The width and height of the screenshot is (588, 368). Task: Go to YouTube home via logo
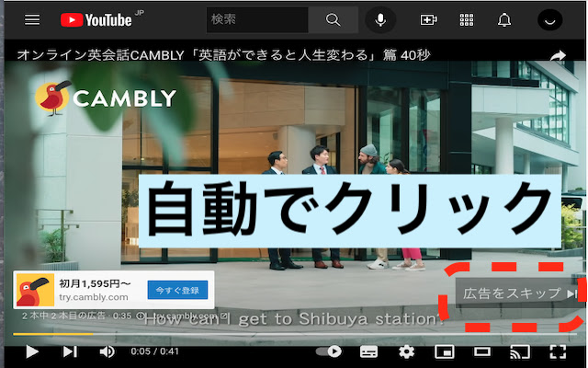pos(96,20)
